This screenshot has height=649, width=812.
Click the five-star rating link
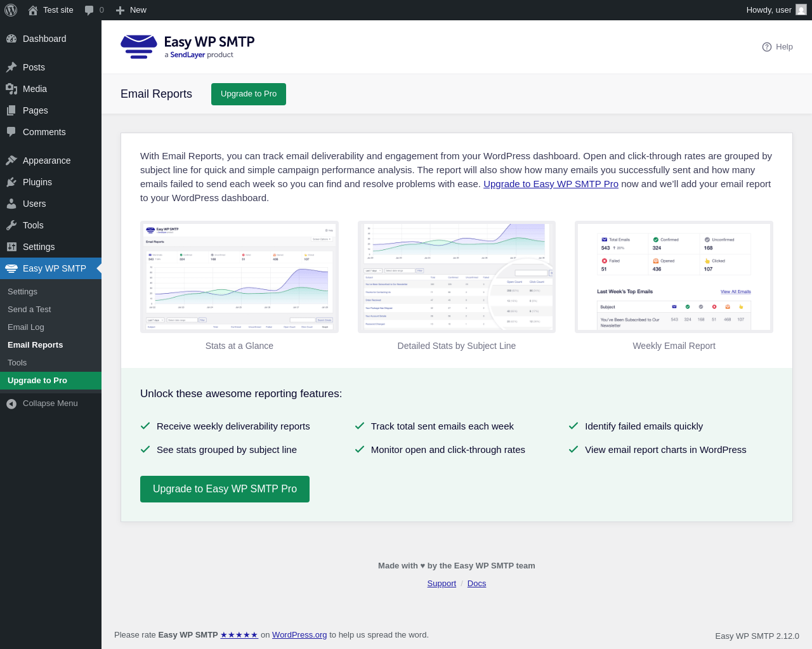pos(239,635)
